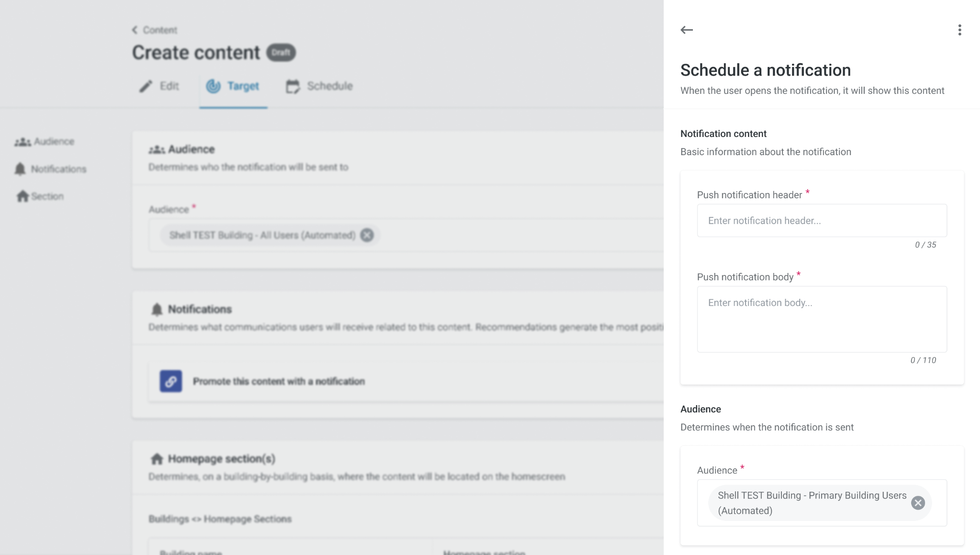
Task: Go back via the Content breadcrumb link
Action: [x=155, y=30]
